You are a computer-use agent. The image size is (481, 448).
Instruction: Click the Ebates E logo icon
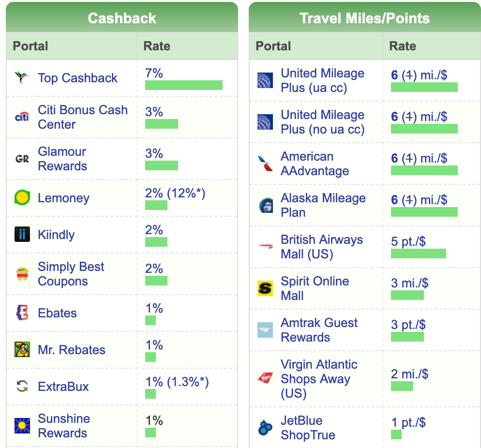point(22,313)
